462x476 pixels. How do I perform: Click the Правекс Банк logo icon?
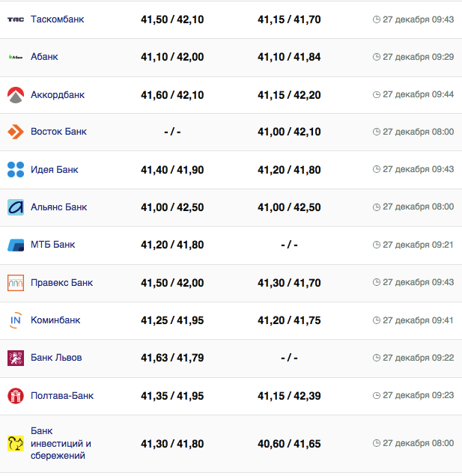click(16, 283)
